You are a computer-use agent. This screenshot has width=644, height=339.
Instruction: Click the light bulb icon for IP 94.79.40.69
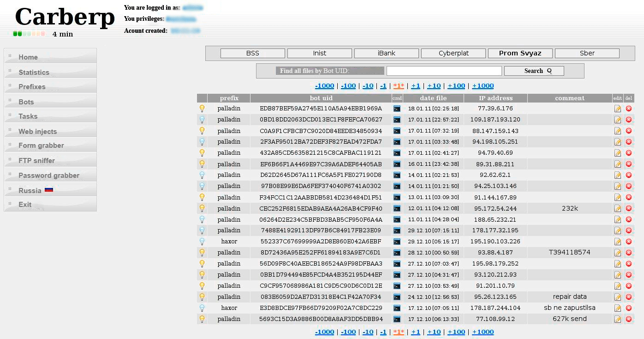[202, 153]
